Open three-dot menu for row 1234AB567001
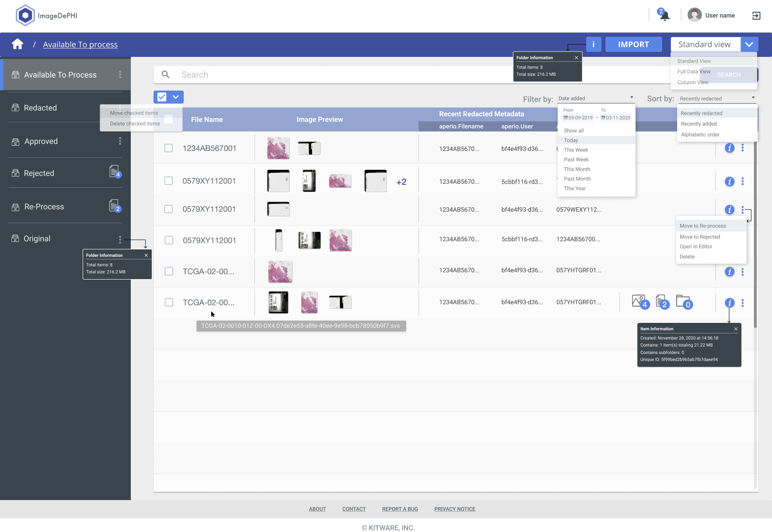Image resolution: width=772 pixels, height=532 pixels. pos(742,148)
